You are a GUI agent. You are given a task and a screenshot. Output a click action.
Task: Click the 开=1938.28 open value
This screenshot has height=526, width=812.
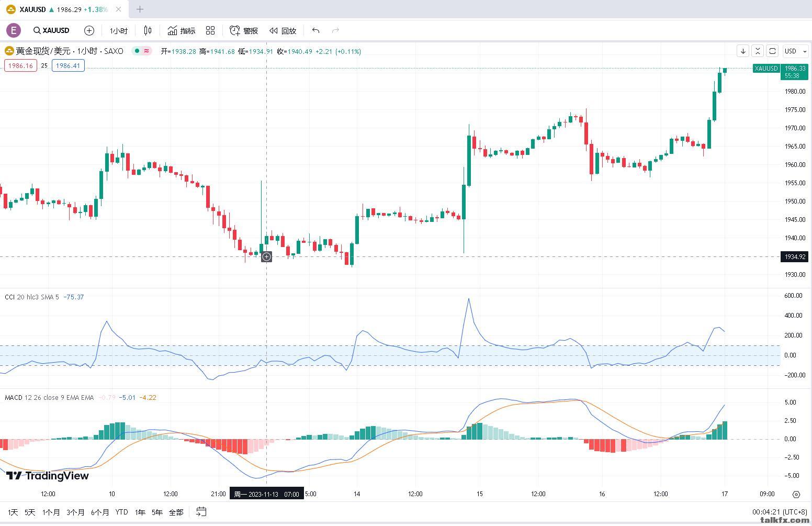[x=178, y=51]
